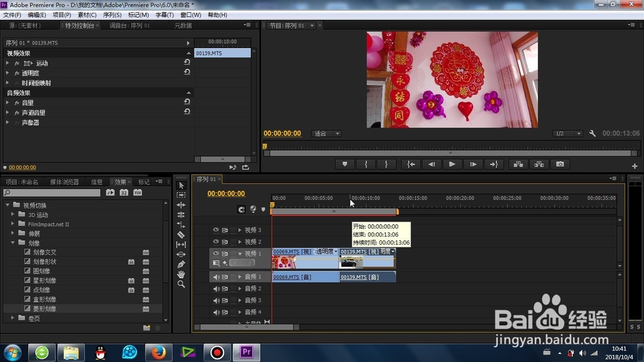Viewport: 644px width, 362px height.
Task: Reset the 运动 effect
Action: 187,62
